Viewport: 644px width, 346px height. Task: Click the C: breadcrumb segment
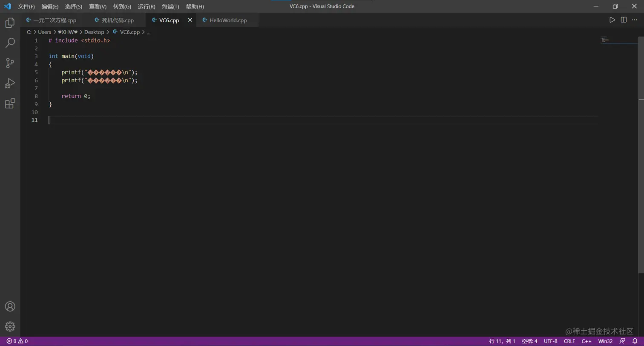(29, 32)
